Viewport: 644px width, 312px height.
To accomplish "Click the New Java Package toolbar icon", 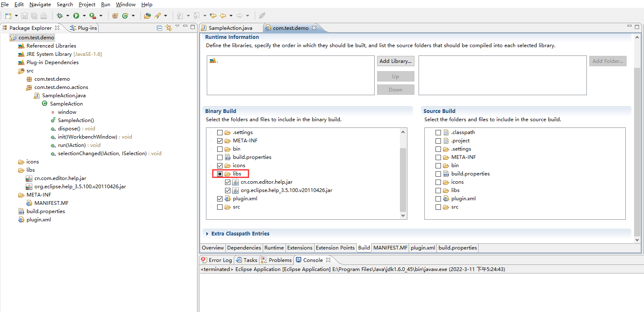I will (115, 16).
